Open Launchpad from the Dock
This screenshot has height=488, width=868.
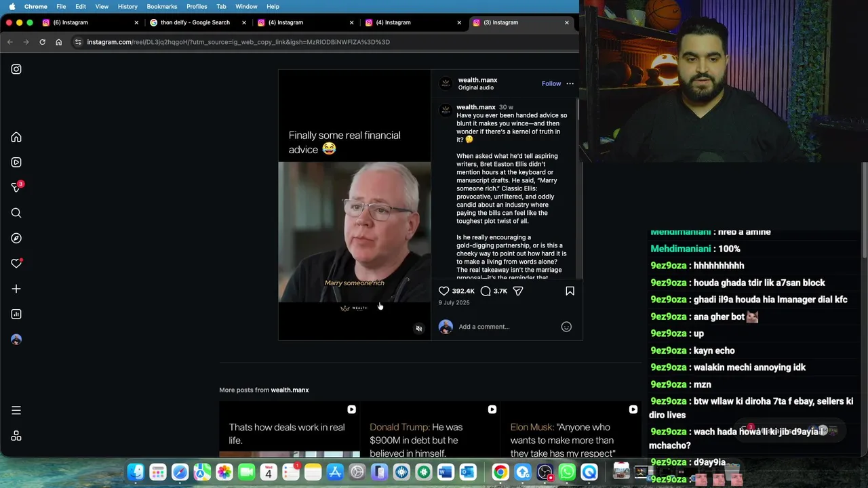(158, 472)
